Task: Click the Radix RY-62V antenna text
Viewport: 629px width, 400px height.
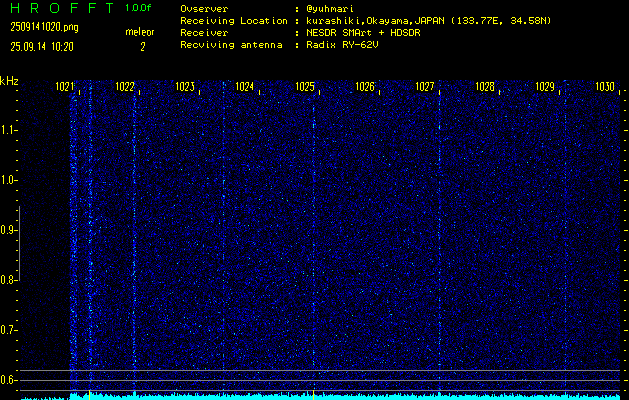Action: 342,45
